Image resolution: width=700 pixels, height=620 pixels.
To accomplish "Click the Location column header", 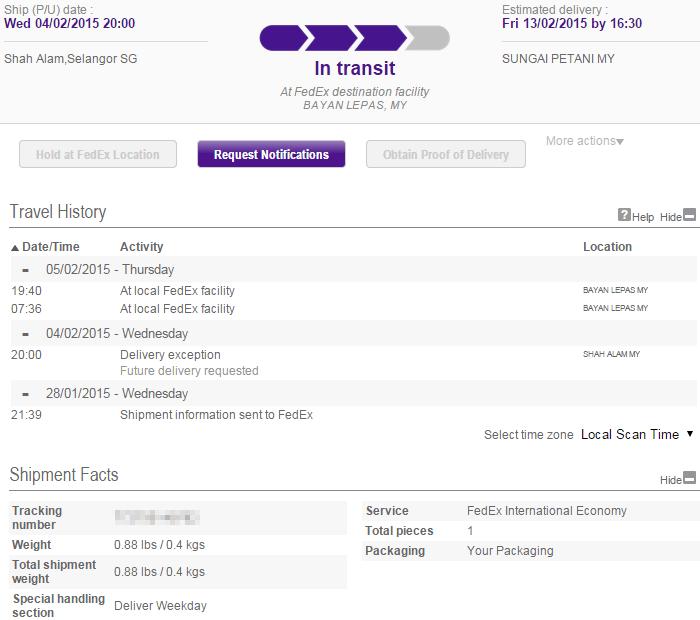I will [x=607, y=247].
